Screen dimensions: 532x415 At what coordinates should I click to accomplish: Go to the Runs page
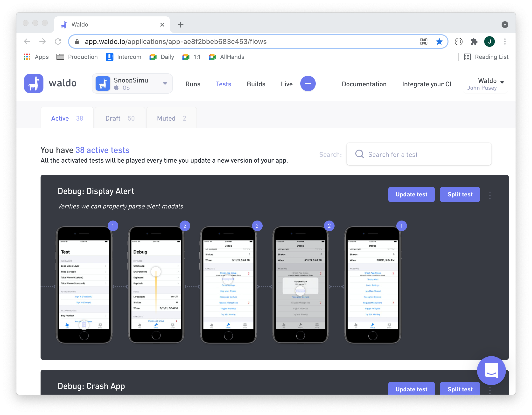point(193,84)
